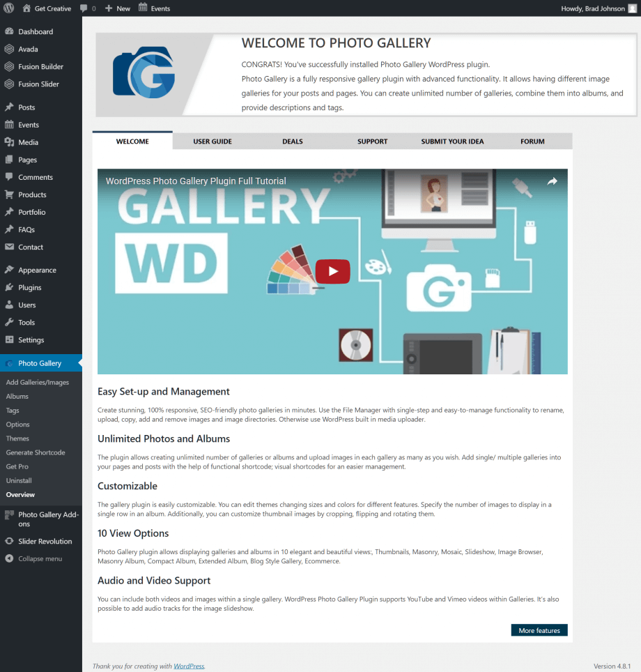Viewport: 641px width, 672px height.
Task: Play the WordPress Photo Gallery tutorial video
Action: [x=332, y=271]
